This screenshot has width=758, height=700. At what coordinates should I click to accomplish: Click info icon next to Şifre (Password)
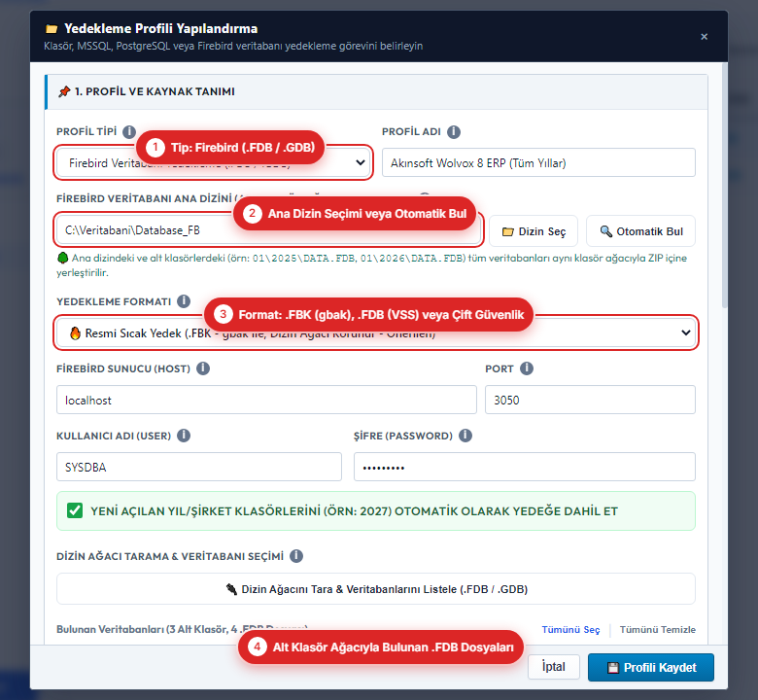click(x=465, y=436)
